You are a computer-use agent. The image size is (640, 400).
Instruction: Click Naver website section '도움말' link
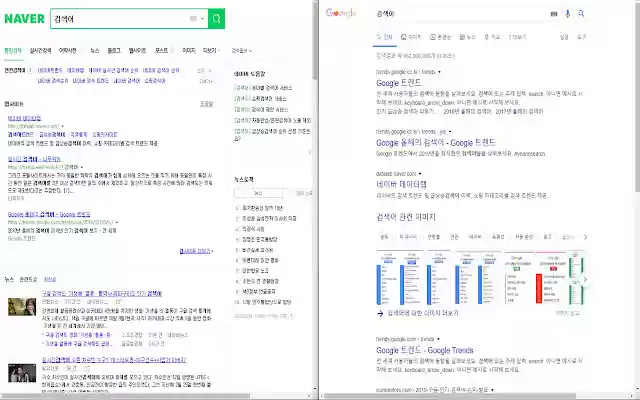click(x=207, y=104)
